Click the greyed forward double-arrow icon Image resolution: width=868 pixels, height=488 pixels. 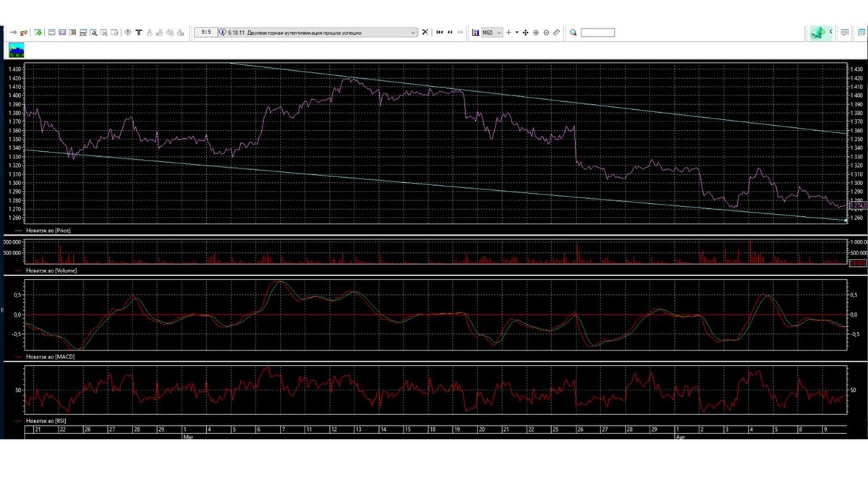(460, 33)
